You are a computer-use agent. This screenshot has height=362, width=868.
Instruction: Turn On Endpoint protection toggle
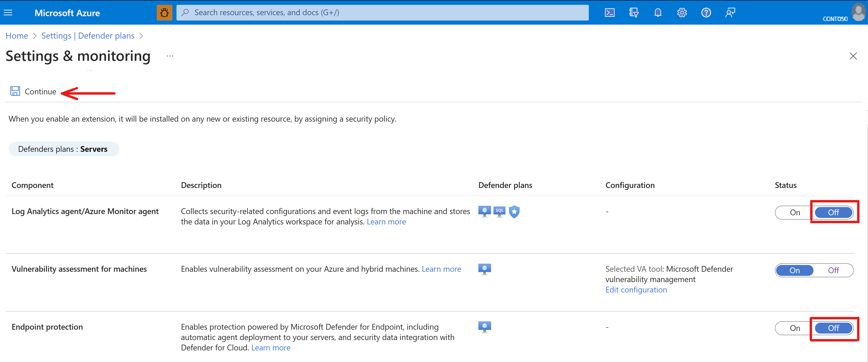[x=794, y=328]
